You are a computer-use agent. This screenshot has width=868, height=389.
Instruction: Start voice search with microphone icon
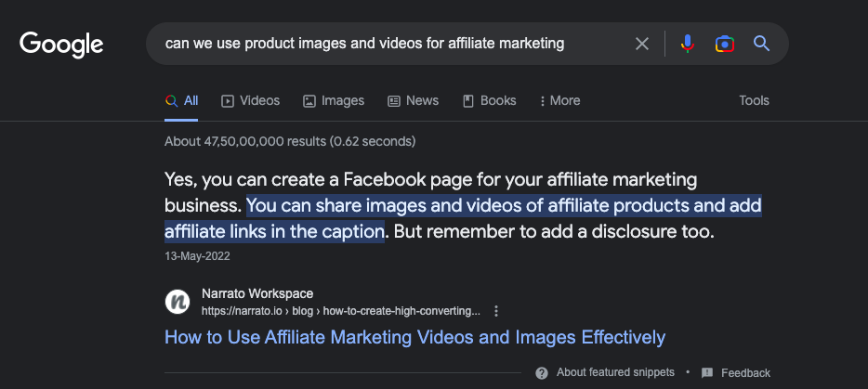click(x=688, y=44)
